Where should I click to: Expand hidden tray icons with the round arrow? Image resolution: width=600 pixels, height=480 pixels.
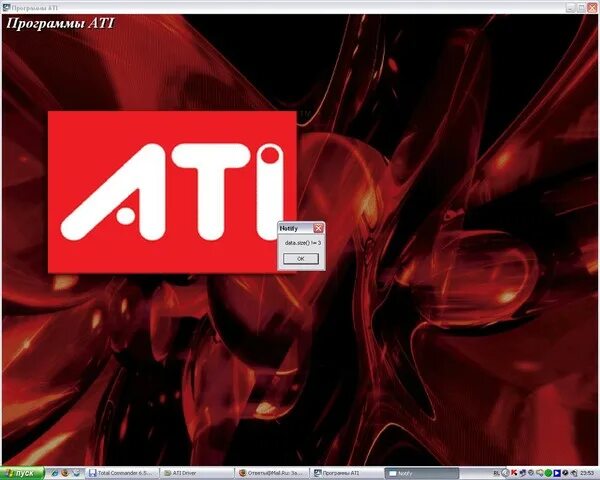click(x=505, y=473)
